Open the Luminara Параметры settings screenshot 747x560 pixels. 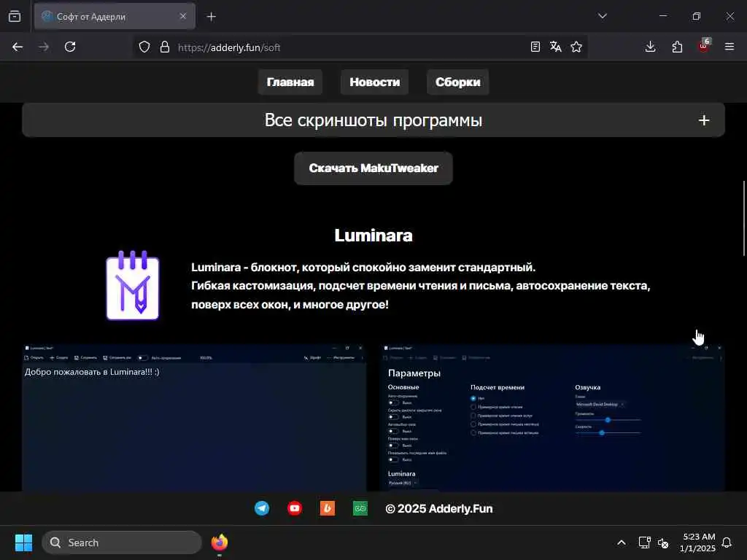tap(553, 418)
